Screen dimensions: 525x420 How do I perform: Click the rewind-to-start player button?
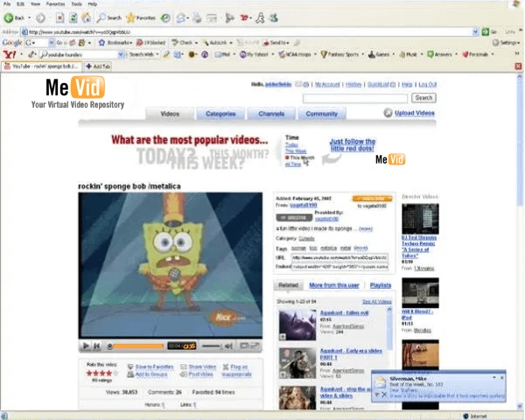(97, 346)
